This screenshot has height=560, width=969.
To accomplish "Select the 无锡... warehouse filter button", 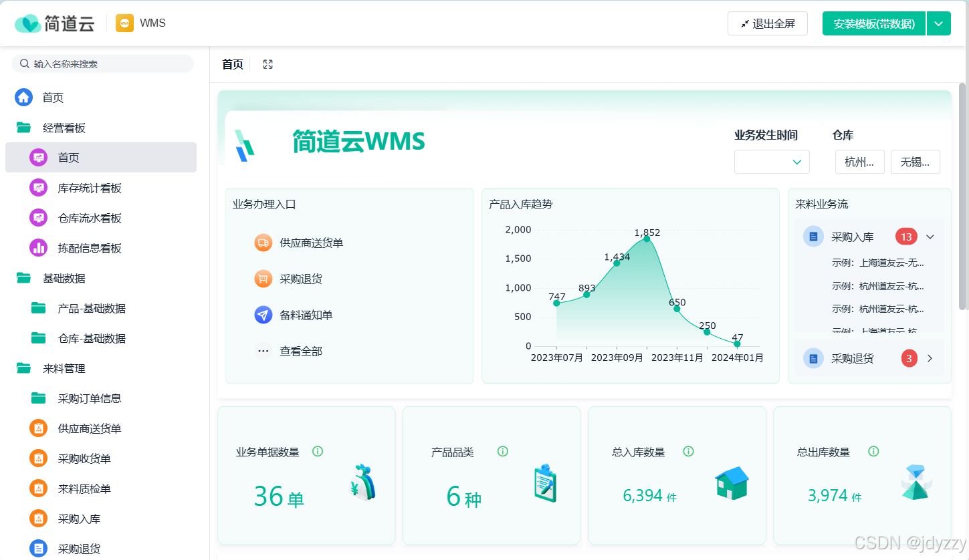I will point(916,162).
